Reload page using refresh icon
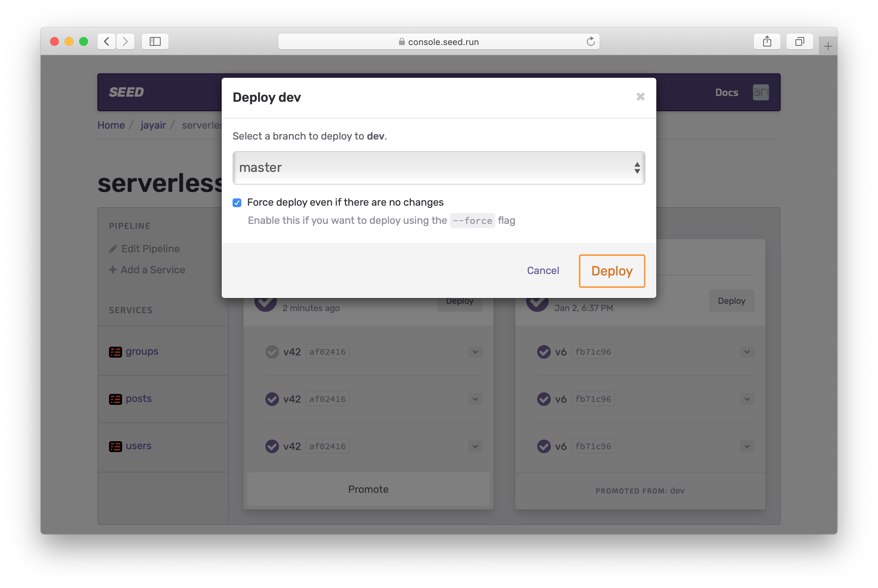The width and height of the screenshot is (878, 588). click(x=591, y=41)
